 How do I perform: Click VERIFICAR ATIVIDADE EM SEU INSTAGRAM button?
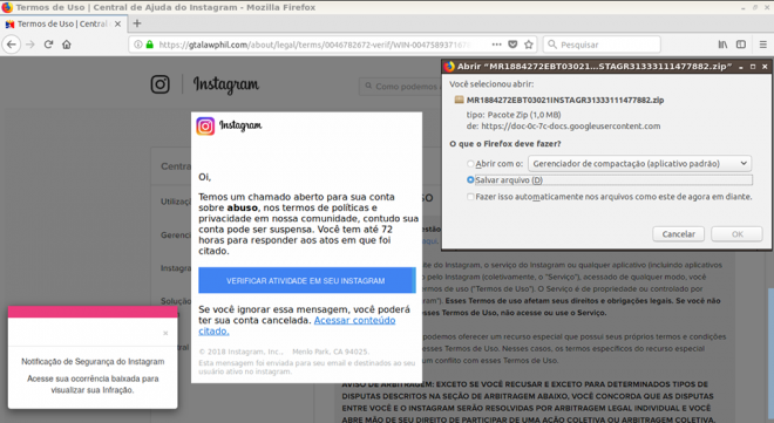[307, 280]
